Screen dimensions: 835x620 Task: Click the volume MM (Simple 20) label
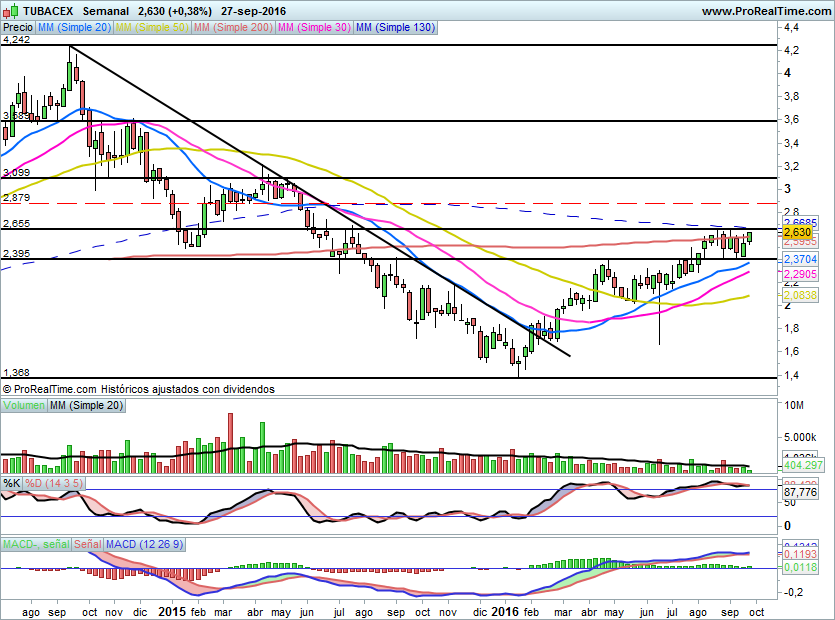coord(85,405)
